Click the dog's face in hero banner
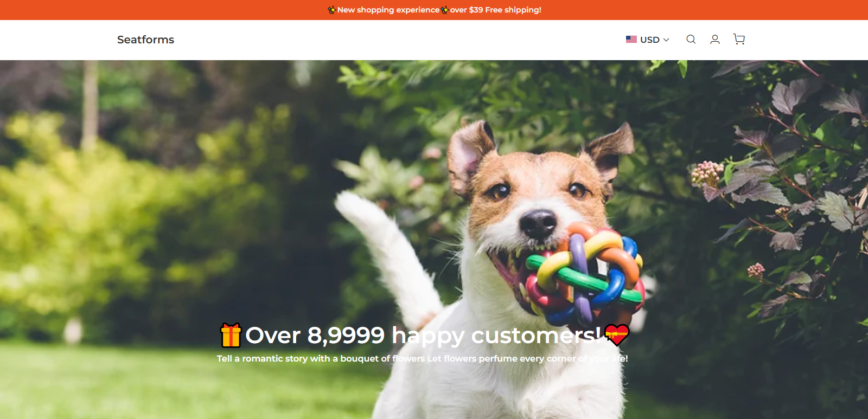The width and height of the screenshot is (868, 419). point(537,201)
